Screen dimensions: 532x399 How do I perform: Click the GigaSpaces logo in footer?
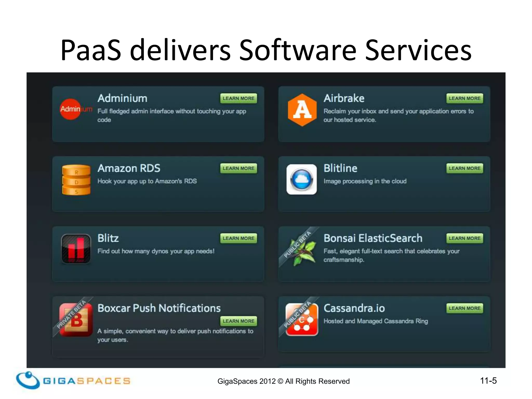pyautogui.click(x=73, y=380)
